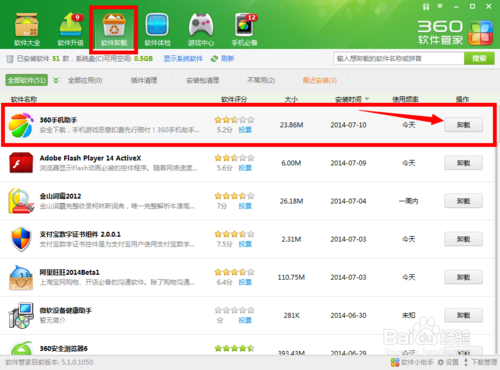Viewport: 500px width, 370px height.
Task: Click the 360安全浏览器6 icon
Action: click(x=22, y=348)
